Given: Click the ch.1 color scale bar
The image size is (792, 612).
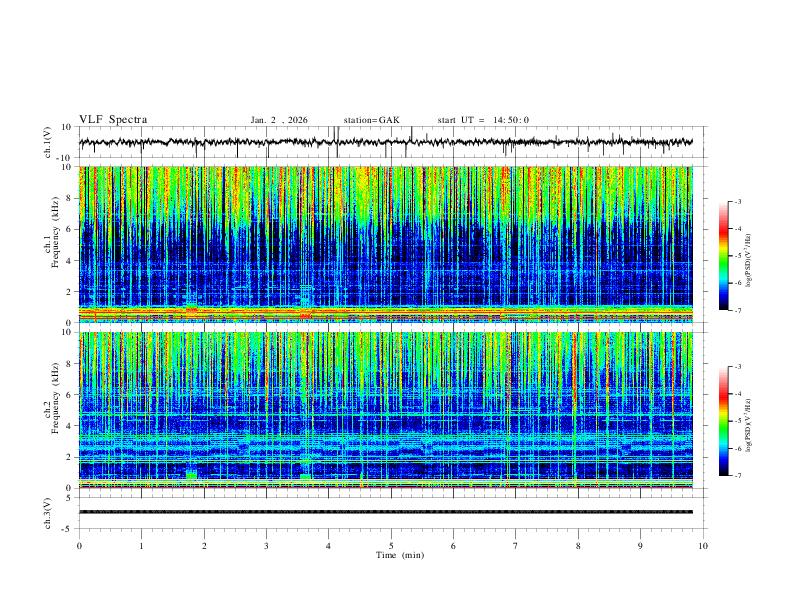Looking at the screenshot, I should click(724, 256).
